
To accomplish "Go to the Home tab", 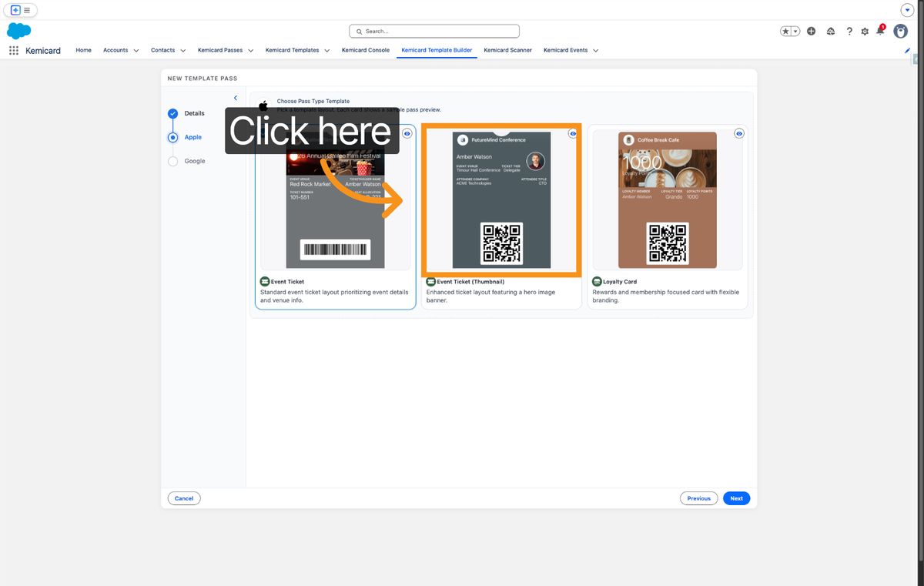I will coord(83,50).
